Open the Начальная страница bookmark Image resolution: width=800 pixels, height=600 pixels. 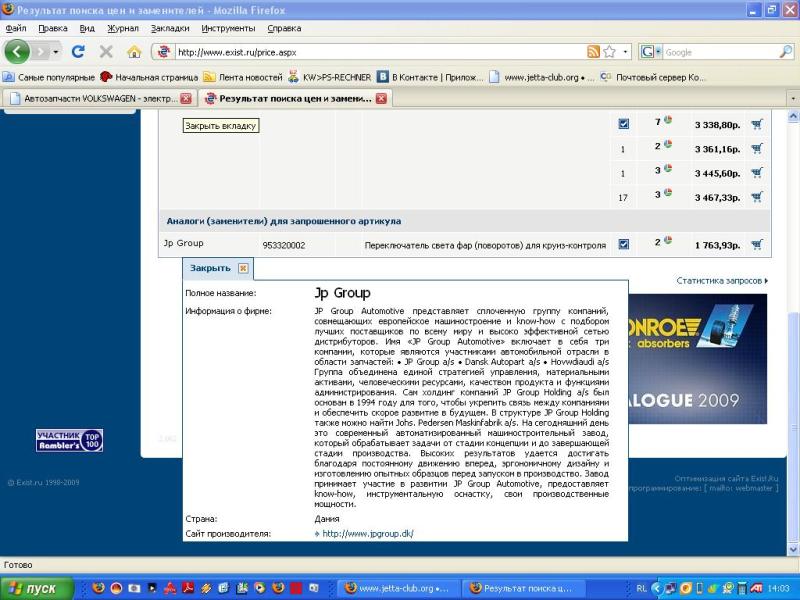click(149, 78)
